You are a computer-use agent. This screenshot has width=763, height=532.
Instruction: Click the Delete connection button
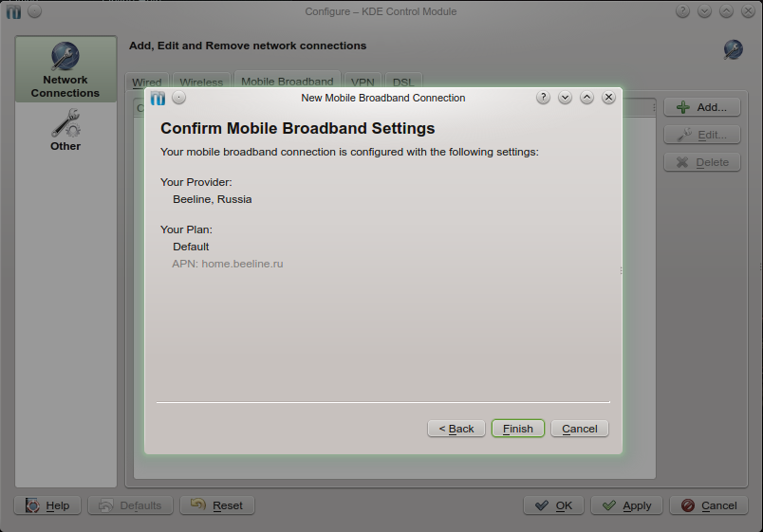[x=702, y=162]
